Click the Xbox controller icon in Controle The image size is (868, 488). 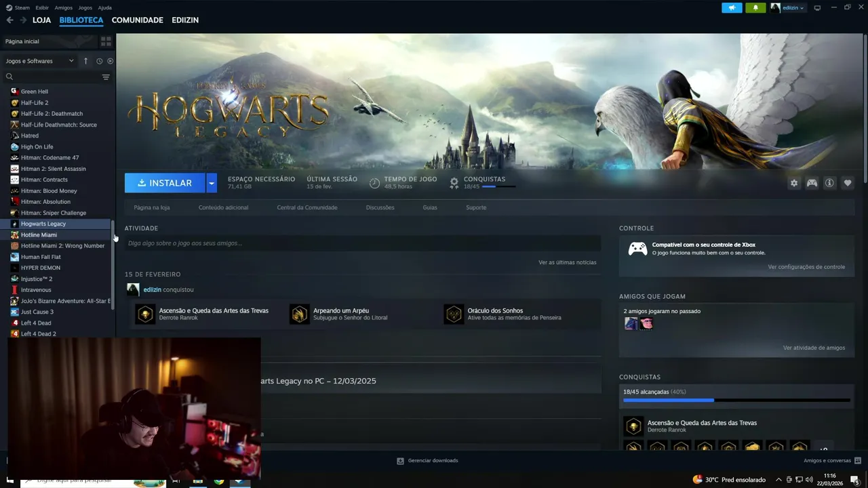pos(637,249)
